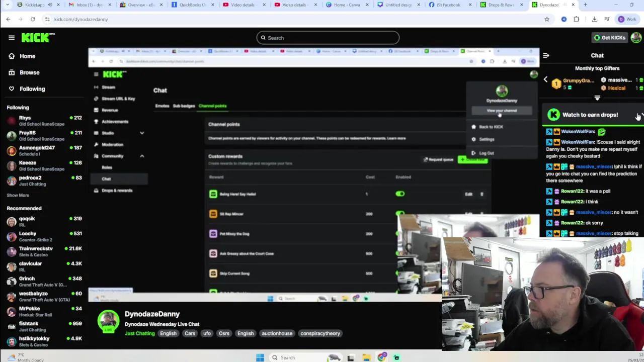Collapse the chat panel
The height and width of the screenshot is (362, 644).
pos(546,56)
